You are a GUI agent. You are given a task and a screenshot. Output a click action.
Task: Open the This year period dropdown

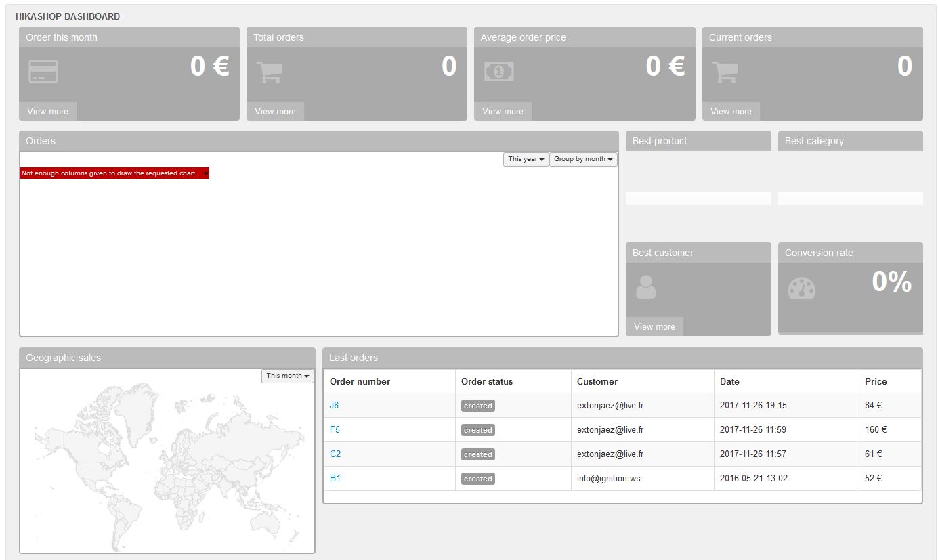point(526,159)
